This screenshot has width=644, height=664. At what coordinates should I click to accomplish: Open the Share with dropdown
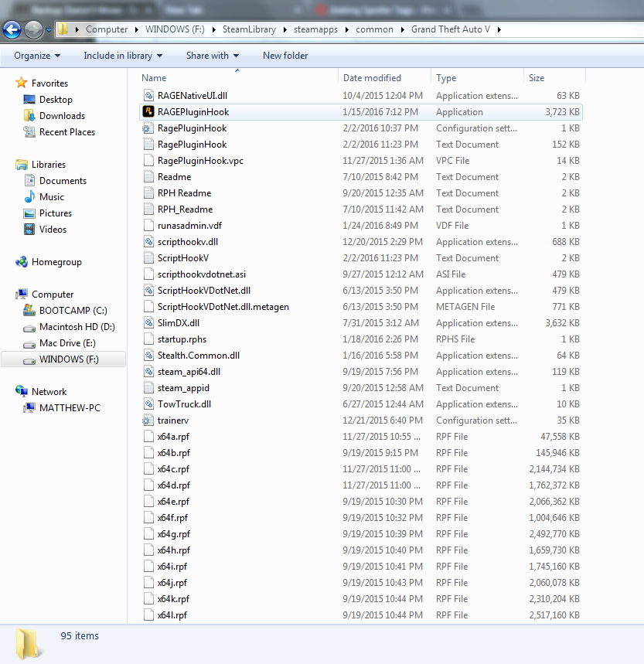(213, 56)
